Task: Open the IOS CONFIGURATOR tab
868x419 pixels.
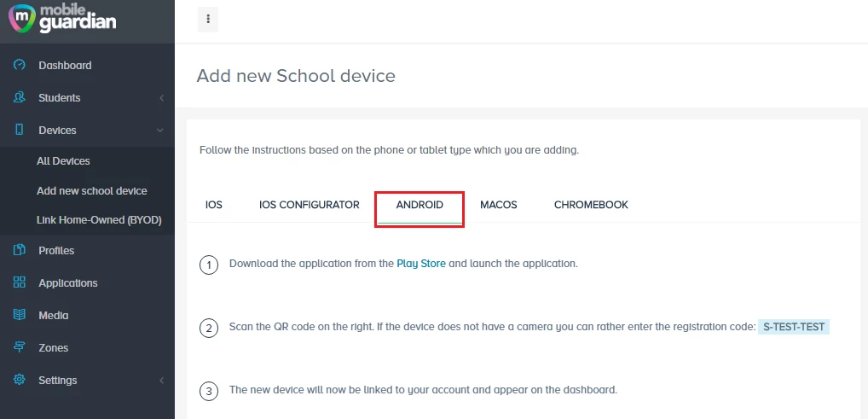Action: pos(309,205)
